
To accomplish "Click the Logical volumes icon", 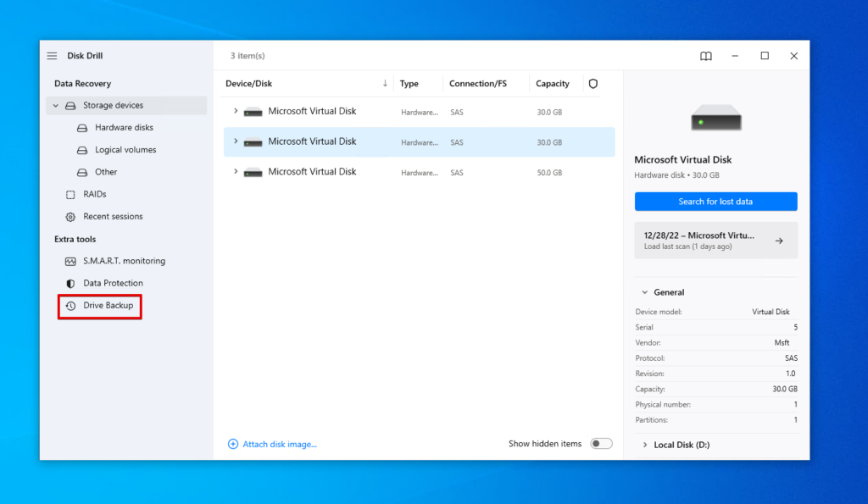I will click(82, 150).
